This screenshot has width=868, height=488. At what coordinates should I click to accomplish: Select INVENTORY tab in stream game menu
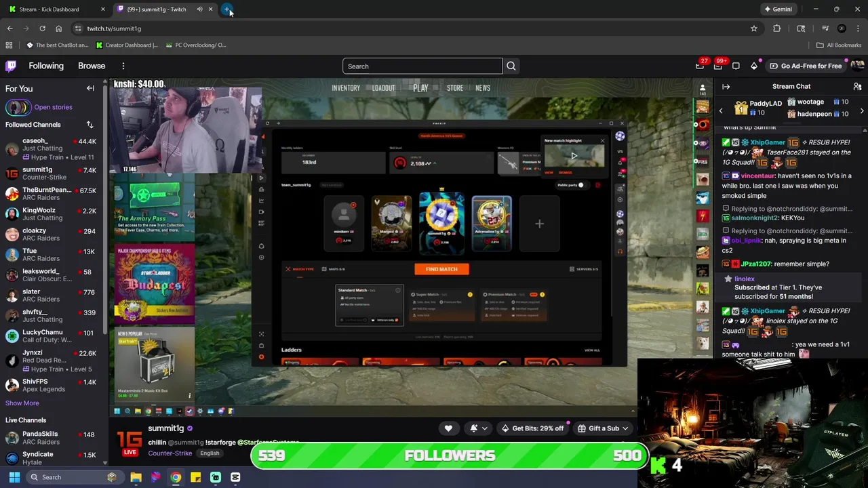click(346, 88)
